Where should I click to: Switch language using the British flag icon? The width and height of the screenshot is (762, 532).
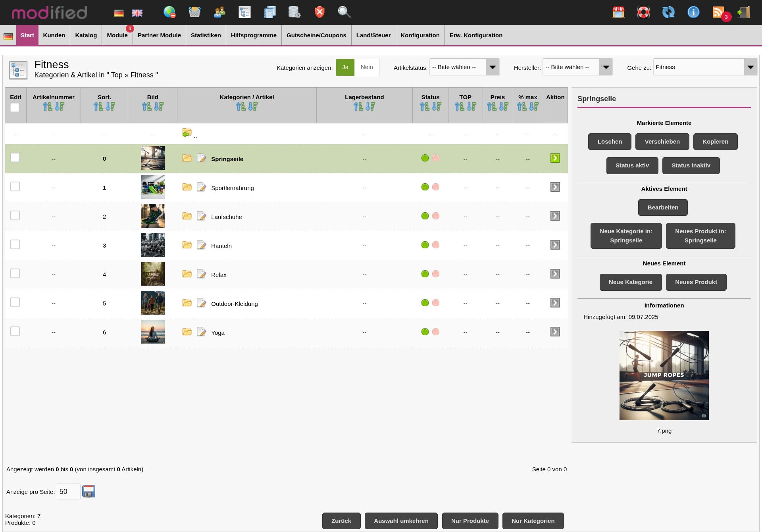click(137, 13)
